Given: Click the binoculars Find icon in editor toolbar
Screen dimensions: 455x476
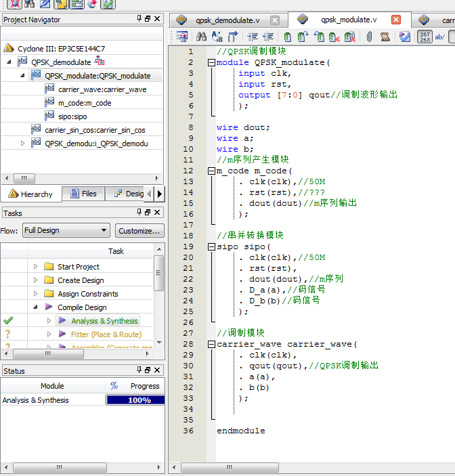Looking at the screenshot, I should pos(201,37).
